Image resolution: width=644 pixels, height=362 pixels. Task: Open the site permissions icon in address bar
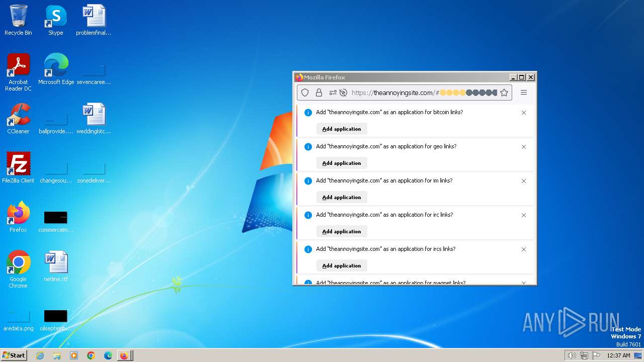(333, 93)
